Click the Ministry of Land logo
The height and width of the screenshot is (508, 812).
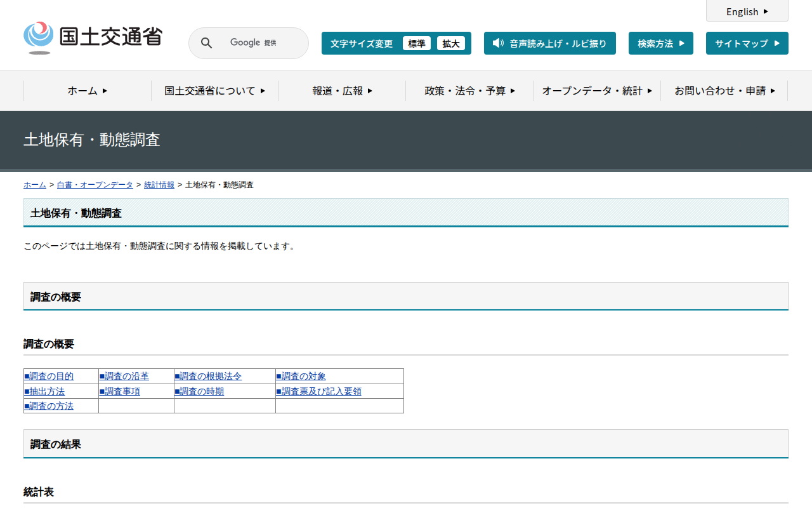[x=93, y=37]
